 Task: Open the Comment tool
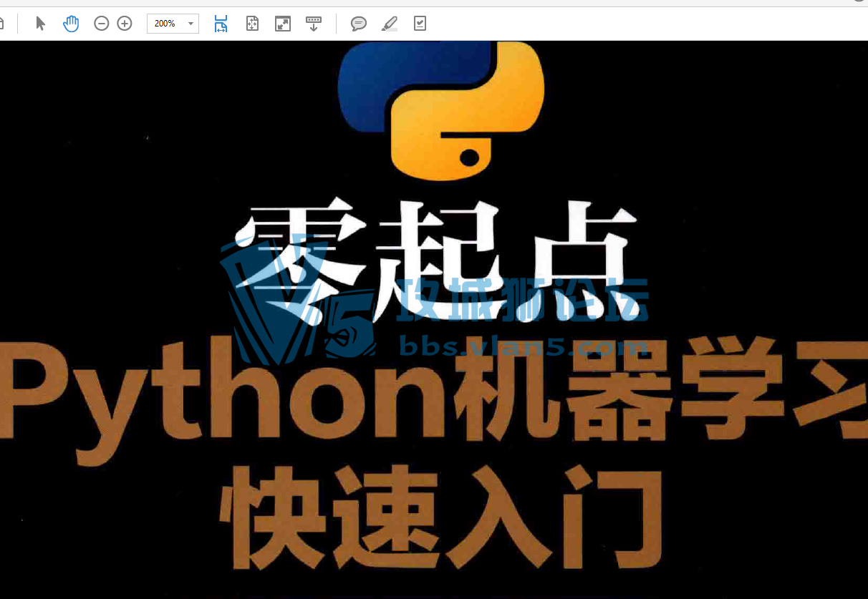pyautogui.click(x=357, y=23)
